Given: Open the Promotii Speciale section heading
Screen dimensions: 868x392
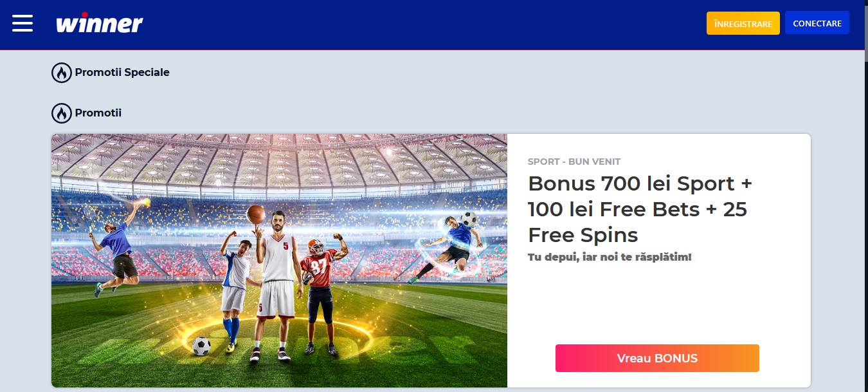Looking at the screenshot, I should coord(122,73).
